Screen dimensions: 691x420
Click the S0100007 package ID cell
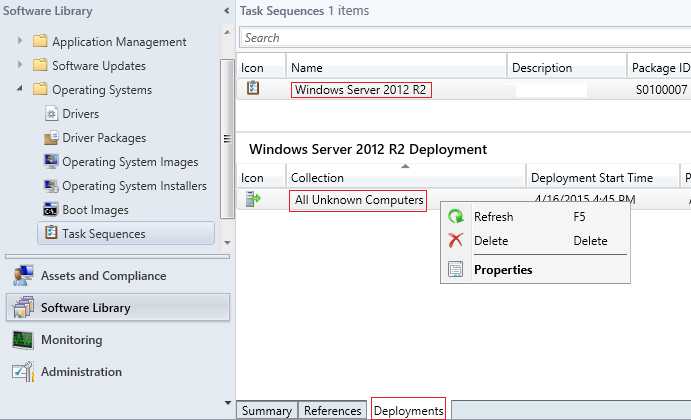(661, 90)
